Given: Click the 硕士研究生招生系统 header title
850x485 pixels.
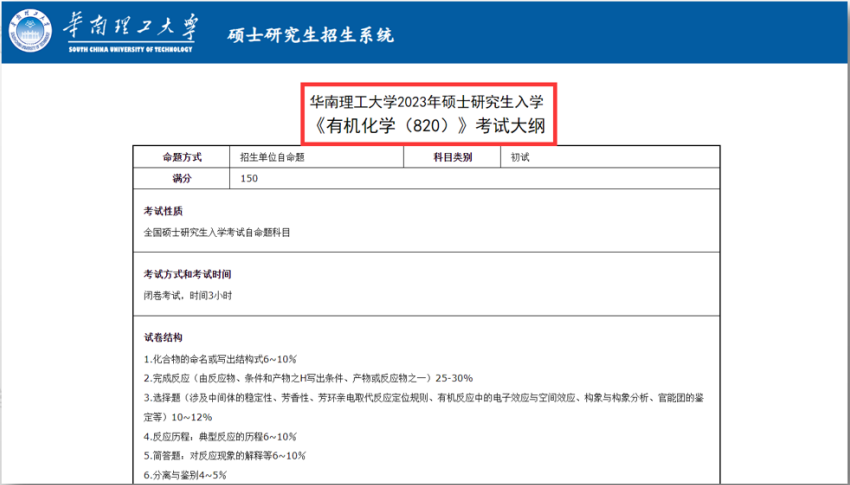Looking at the screenshot, I should tap(310, 36).
